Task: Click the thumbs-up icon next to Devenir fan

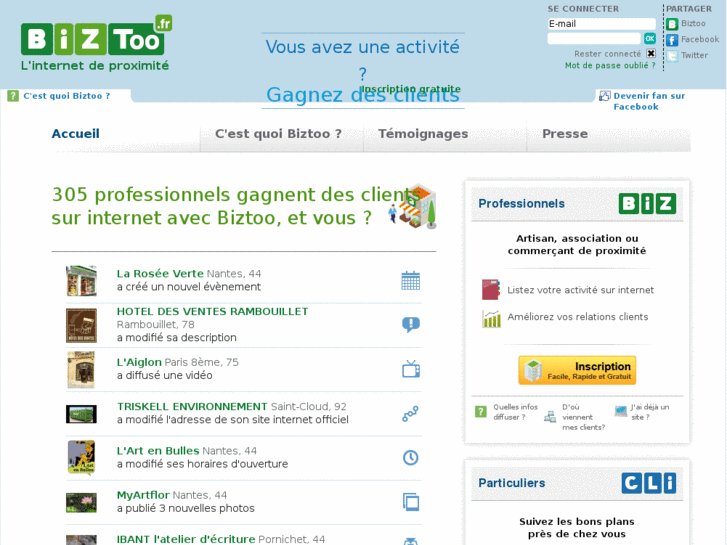Action: click(605, 96)
